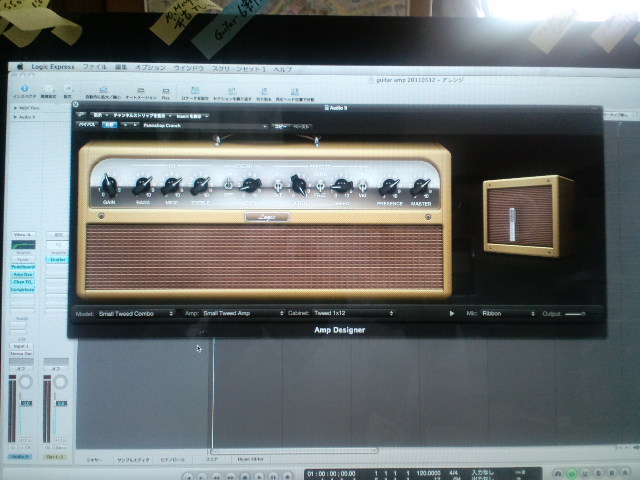Click the 設定 settings toolbar icon
This screenshot has width=640, height=480.
pyautogui.click(x=67, y=92)
